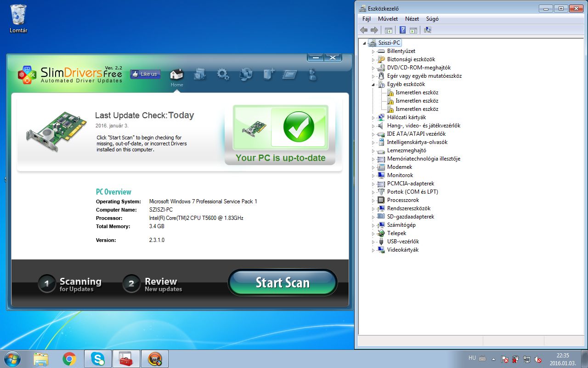Image resolution: width=588 pixels, height=368 pixels.
Task: Select the Processzorok tree item
Action: 403,200
